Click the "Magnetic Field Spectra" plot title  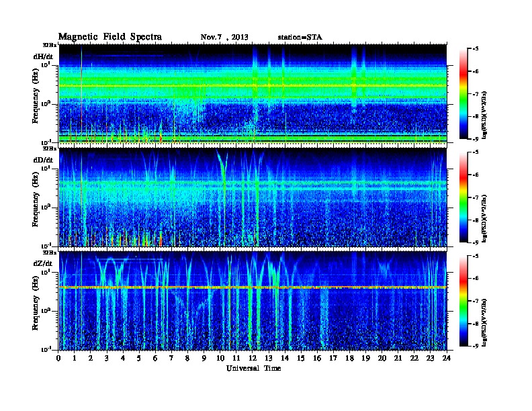coord(110,37)
